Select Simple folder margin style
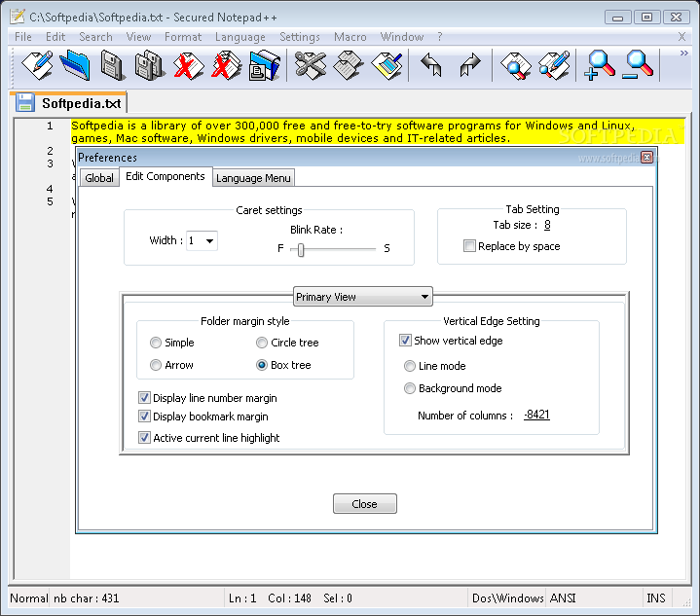Screen dimensions: 700x616 pyautogui.click(x=156, y=343)
